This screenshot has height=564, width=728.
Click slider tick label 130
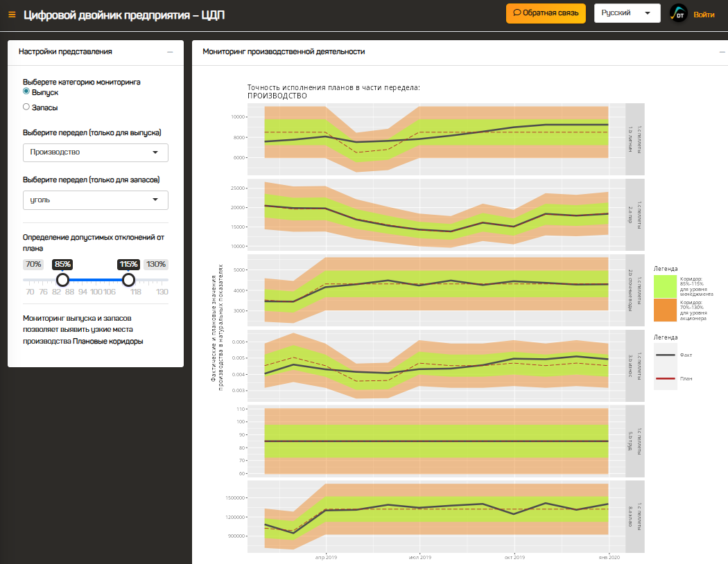(x=162, y=292)
